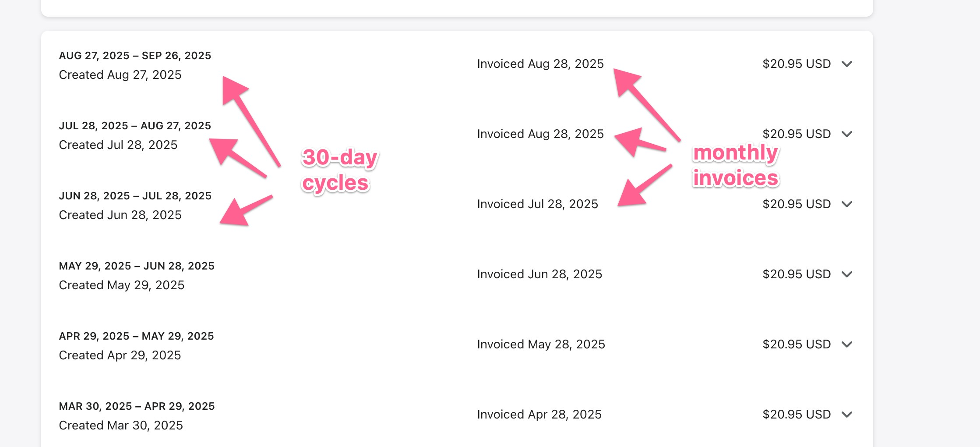Click the monthly invoices annotation
The height and width of the screenshot is (447, 980).
[736, 165]
